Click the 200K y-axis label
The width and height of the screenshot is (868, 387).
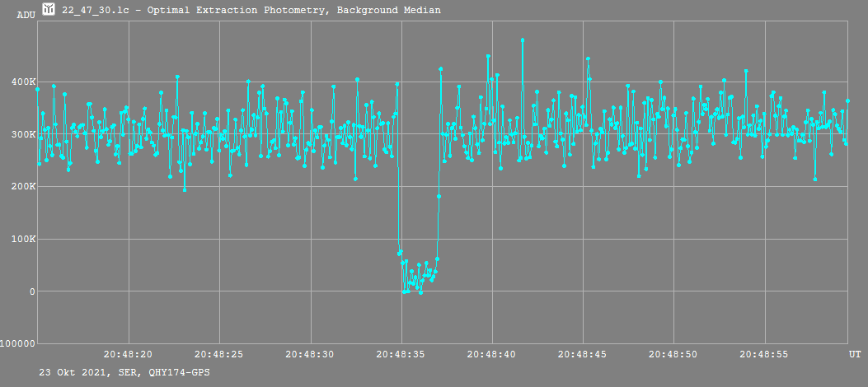[x=22, y=187]
